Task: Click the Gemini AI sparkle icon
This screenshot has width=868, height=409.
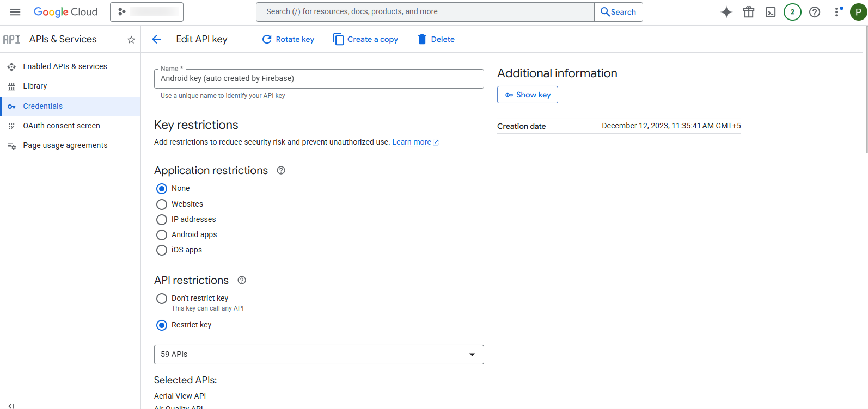Action: click(726, 12)
